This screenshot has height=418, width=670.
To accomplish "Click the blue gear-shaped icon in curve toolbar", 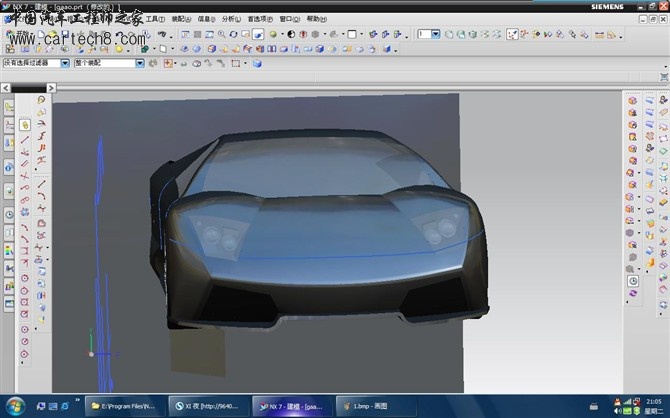I will pyautogui.click(x=25, y=212).
